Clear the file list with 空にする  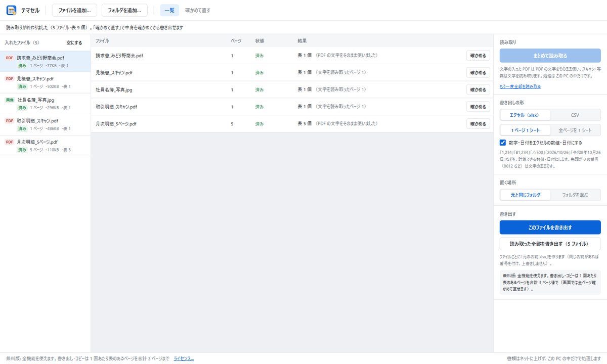(74, 43)
